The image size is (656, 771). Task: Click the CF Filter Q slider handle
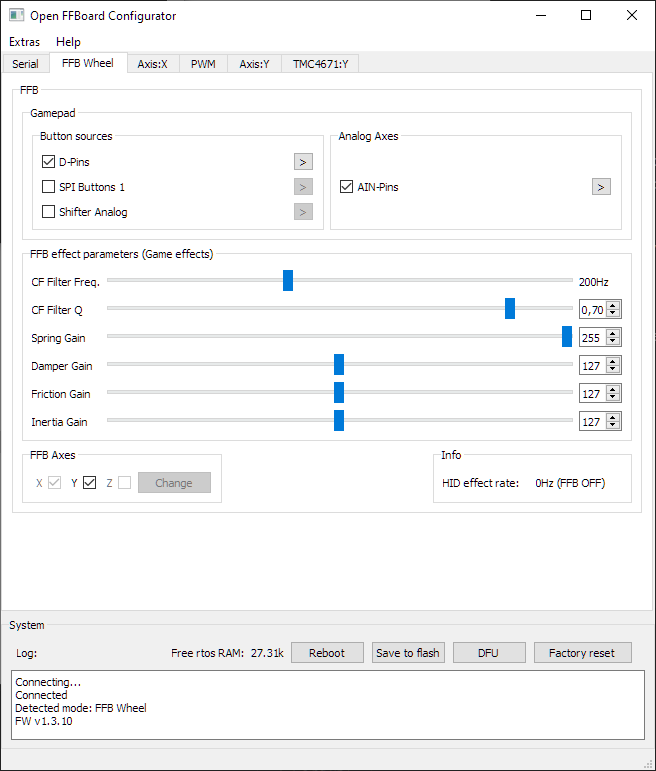point(510,308)
